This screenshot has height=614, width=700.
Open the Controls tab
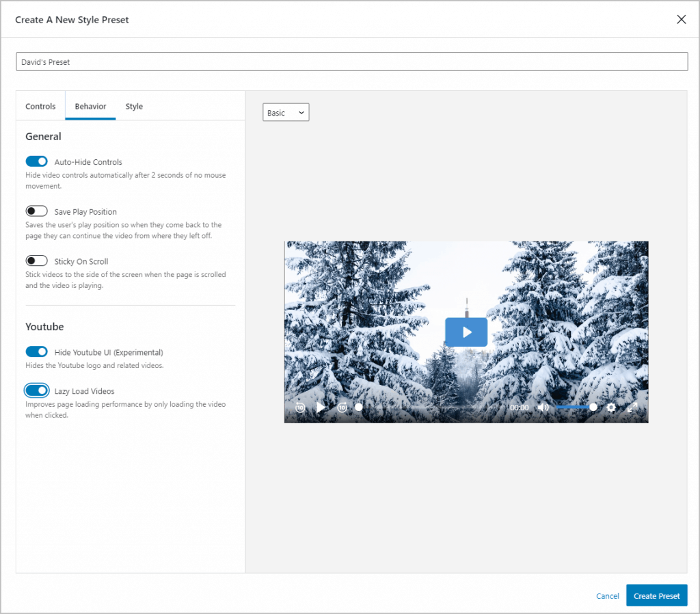click(x=40, y=106)
